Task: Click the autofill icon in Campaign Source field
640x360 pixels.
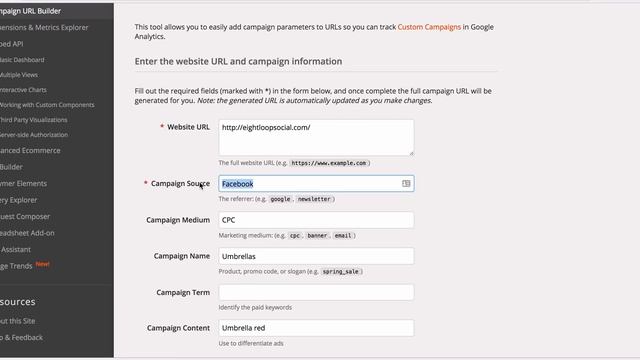Action: (x=406, y=184)
